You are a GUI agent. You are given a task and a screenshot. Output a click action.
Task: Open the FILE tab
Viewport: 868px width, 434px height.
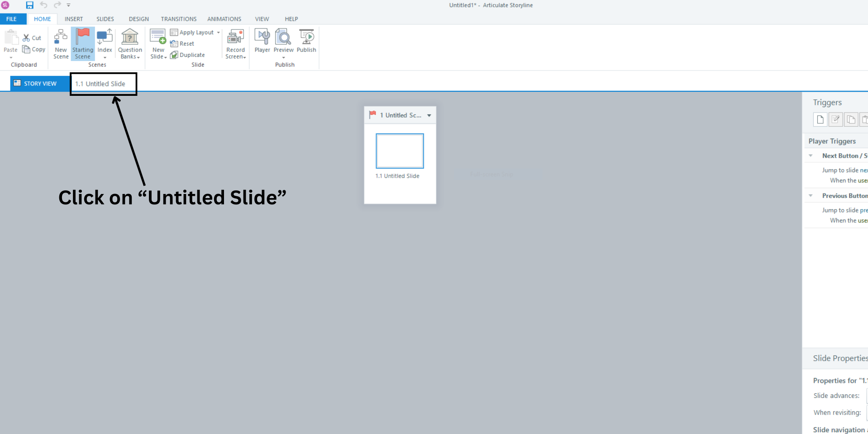pos(12,19)
